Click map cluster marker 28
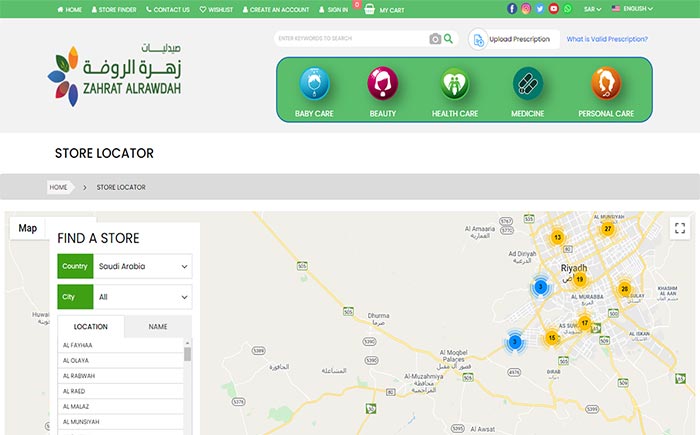This screenshot has height=435, width=700. click(x=625, y=289)
